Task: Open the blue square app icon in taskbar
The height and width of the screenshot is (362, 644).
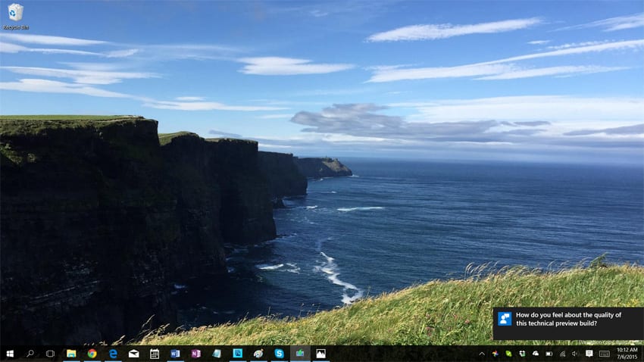Action: 238,354
